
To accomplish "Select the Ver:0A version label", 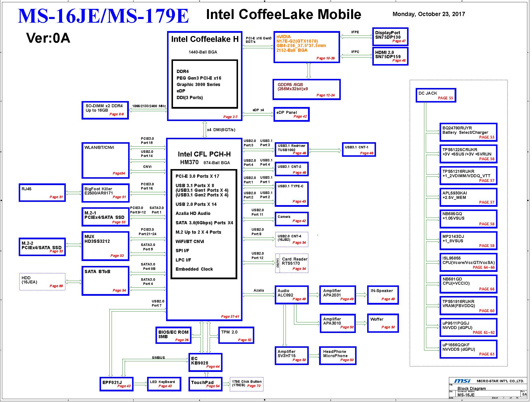I will 48,38.
